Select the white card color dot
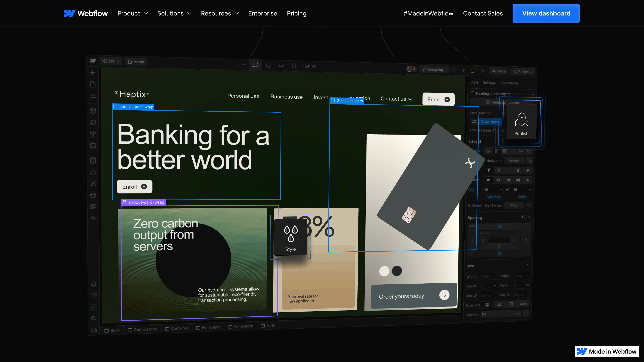 click(x=384, y=271)
